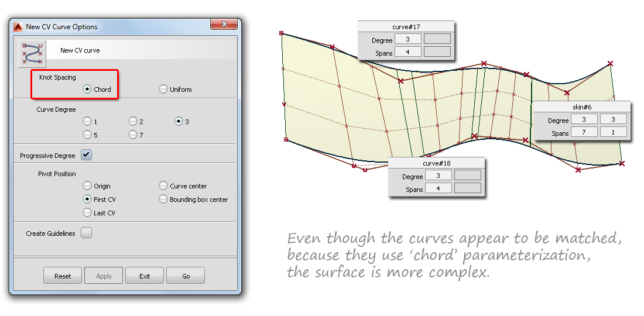Image resolution: width=644 pixels, height=316 pixels.
Task: Select Uniform knot spacing
Action: pyautogui.click(x=163, y=89)
